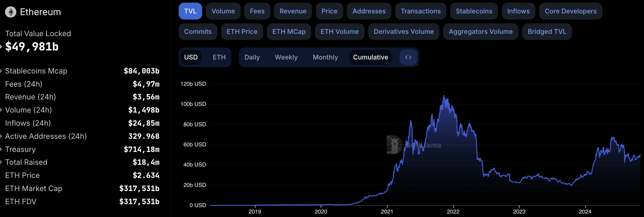Click the Revenue (24h) label
The width and height of the screenshot is (644, 217).
[x=31, y=97]
